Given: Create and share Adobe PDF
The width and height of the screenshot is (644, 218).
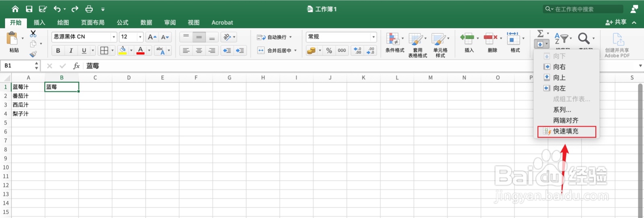Looking at the screenshot, I should [617, 45].
